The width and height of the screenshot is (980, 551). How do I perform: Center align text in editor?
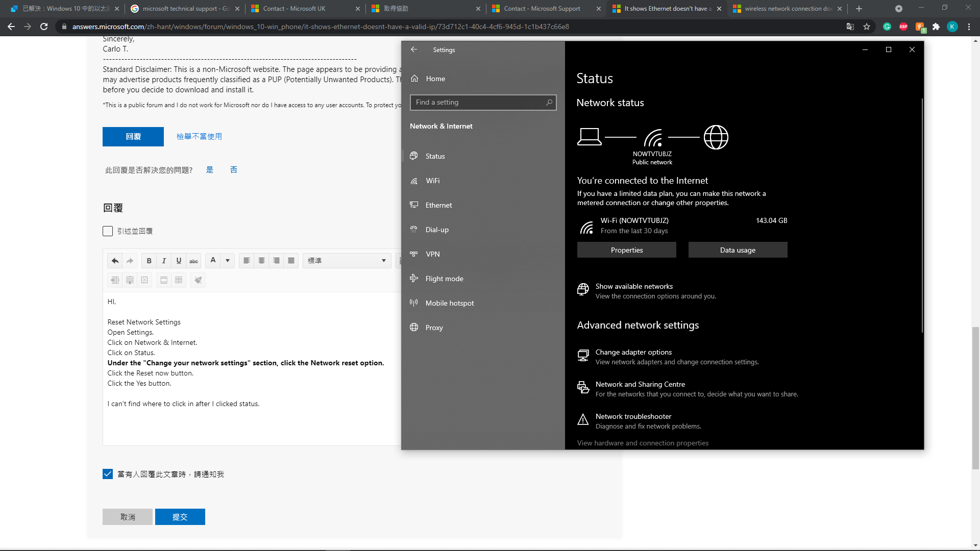click(261, 261)
